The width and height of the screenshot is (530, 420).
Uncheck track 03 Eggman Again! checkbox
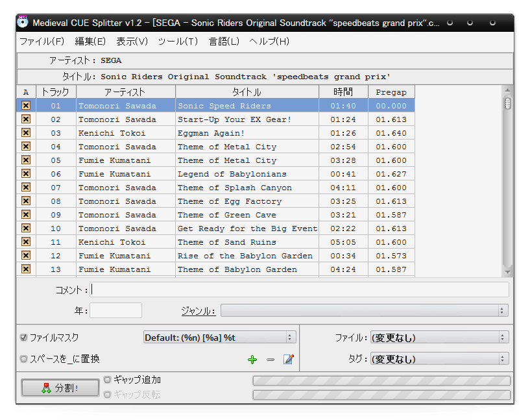(x=26, y=132)
